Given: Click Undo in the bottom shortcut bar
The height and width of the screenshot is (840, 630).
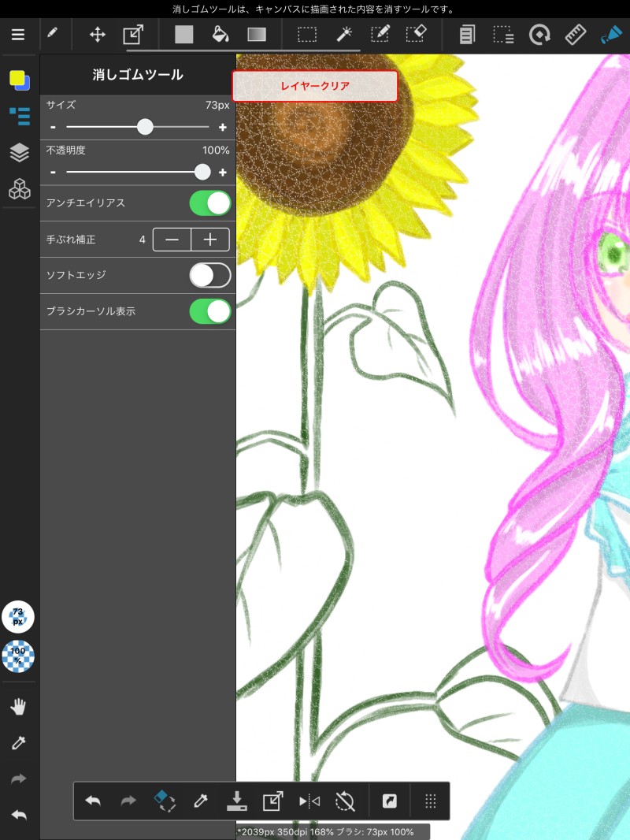Looking at the screenshot, I should coord(93,801).
